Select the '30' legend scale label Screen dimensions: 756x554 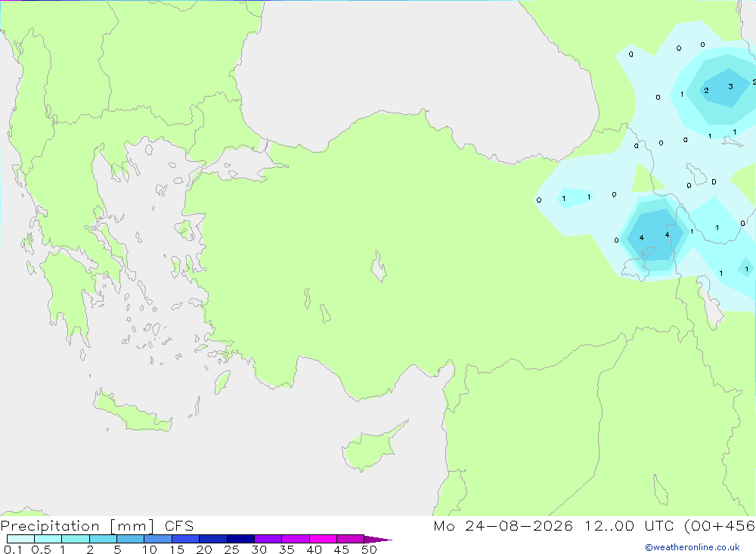pos(259,549)
